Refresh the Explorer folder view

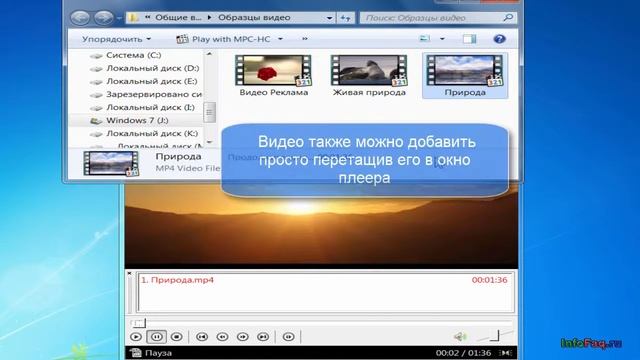point(345,18)
